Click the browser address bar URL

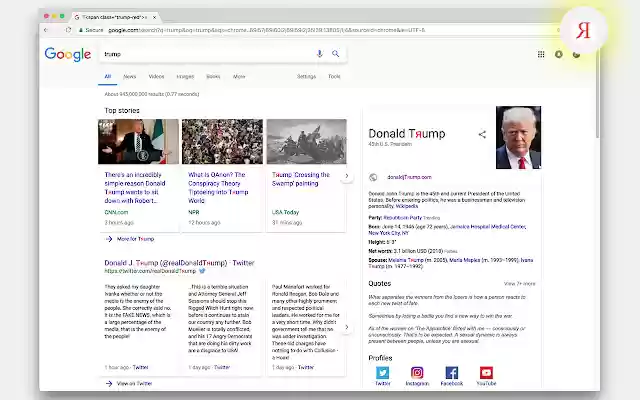pos(266,30)
